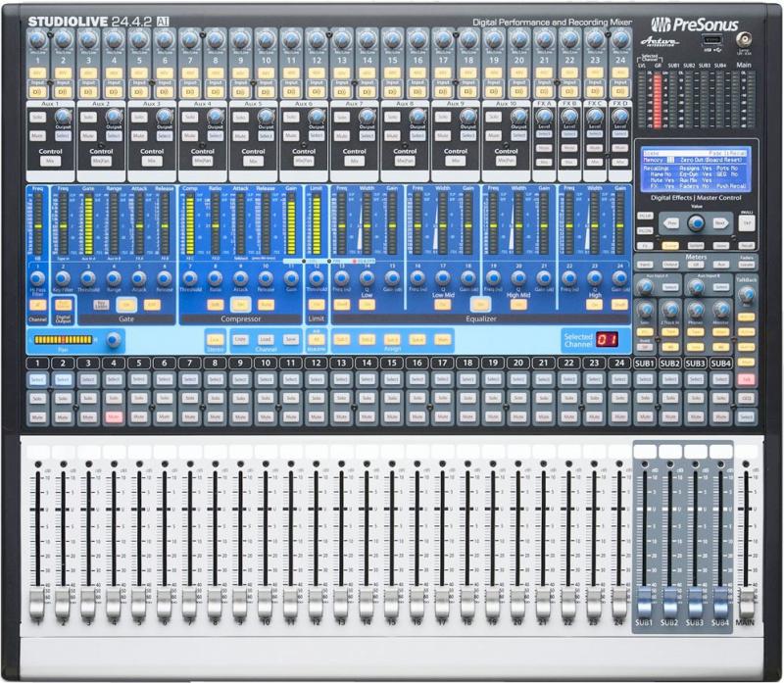
Task: Adjust the Compressor Gain knob
Action: tap(291, 278)
